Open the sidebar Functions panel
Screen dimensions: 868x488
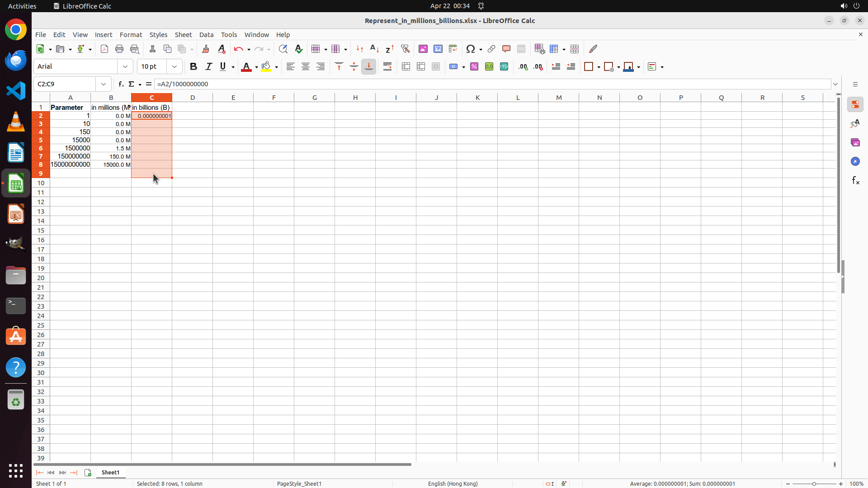[x=855, y=181]
